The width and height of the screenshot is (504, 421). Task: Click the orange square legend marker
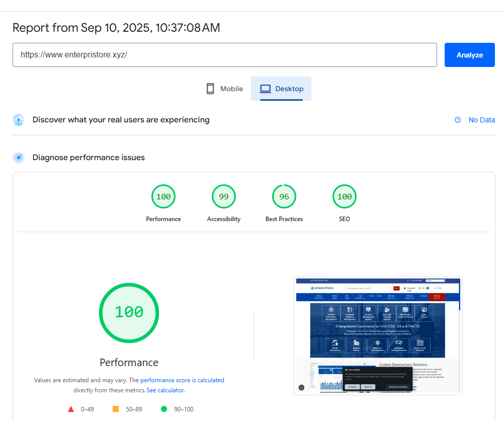[116, 409]
